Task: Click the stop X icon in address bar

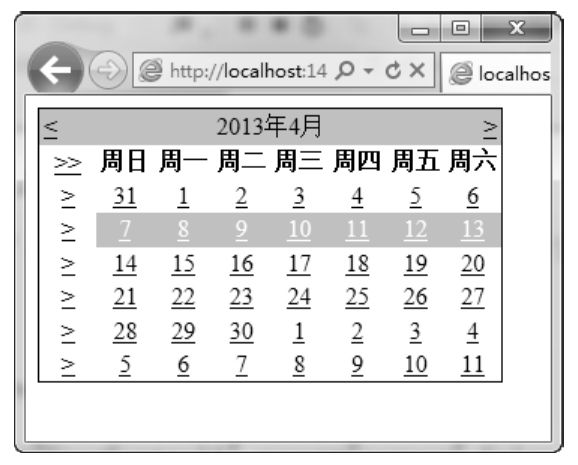Action: (417, 70)
